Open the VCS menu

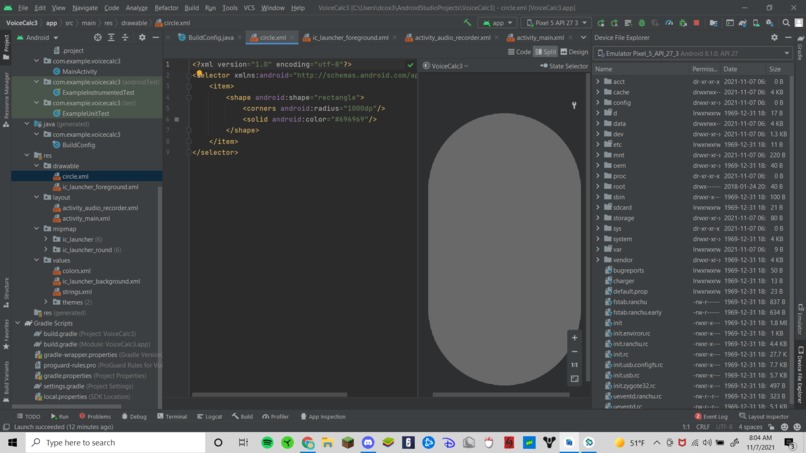pos(249,8)
